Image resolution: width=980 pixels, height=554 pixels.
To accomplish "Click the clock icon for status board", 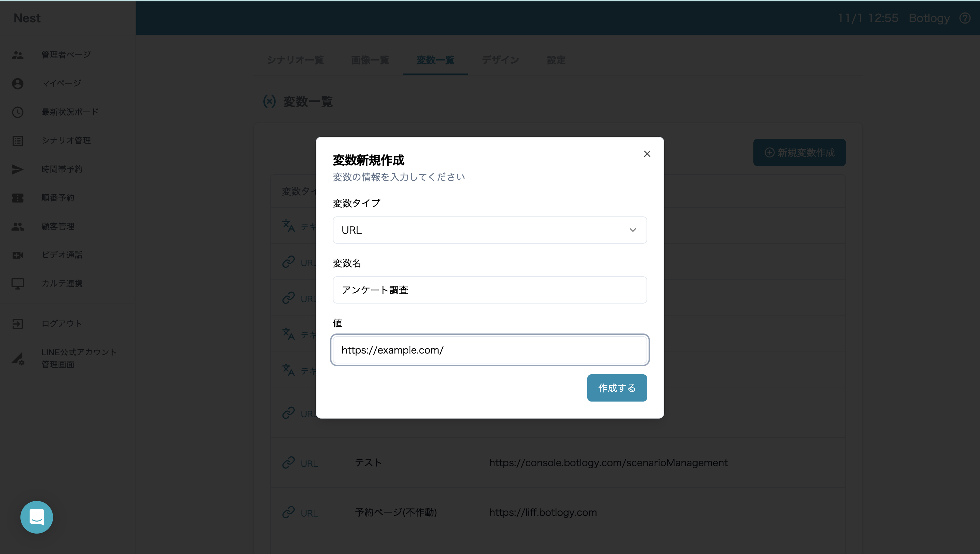I will point(17,112).
